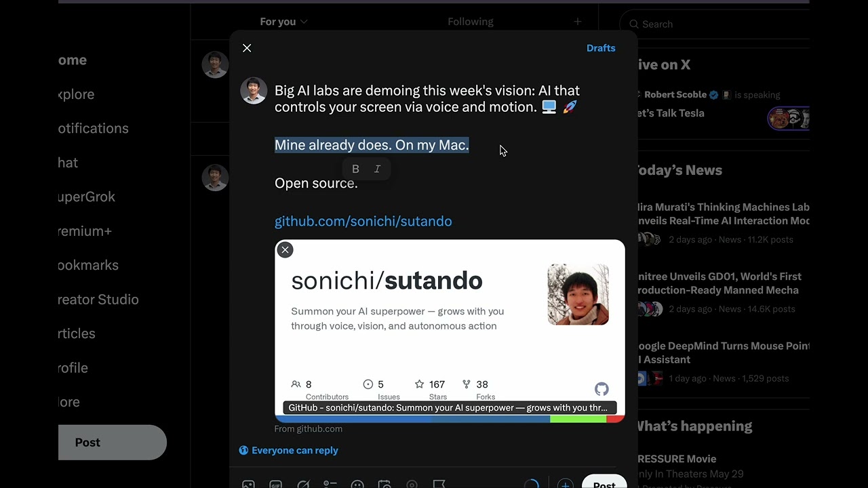Click the 'Open source.' line in post
Screen dimensions: 868x488
click(x=316, y=183)
